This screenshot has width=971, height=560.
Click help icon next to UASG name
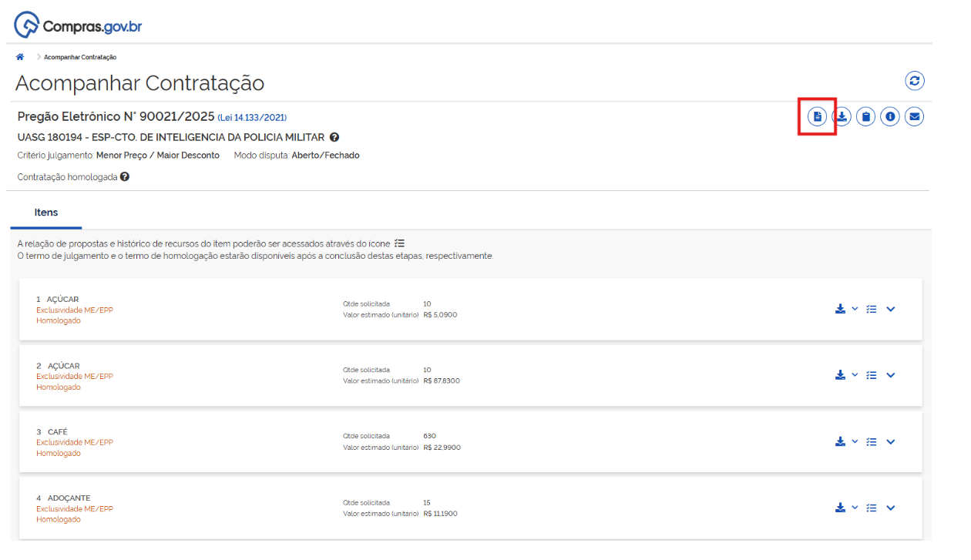[x=334, y=137]
